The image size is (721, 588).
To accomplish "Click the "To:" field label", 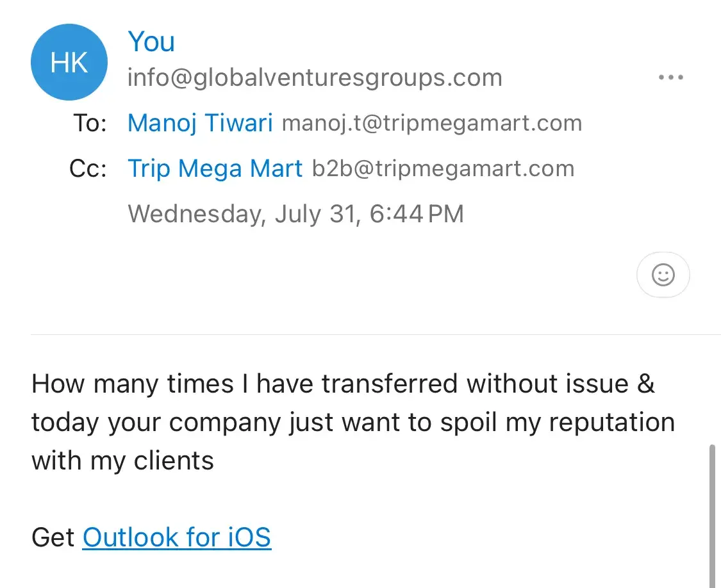I will (90, 123).
